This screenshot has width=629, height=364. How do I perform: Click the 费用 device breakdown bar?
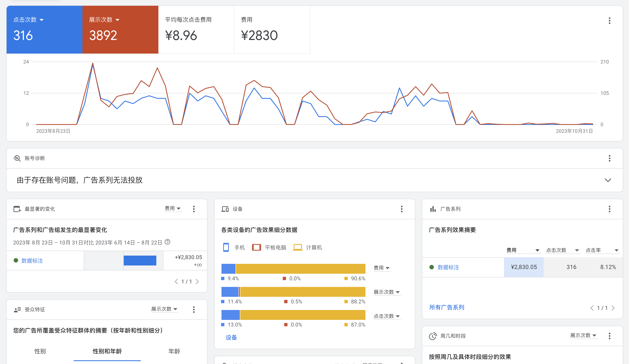pyautogui.click(x=293, y=269)
